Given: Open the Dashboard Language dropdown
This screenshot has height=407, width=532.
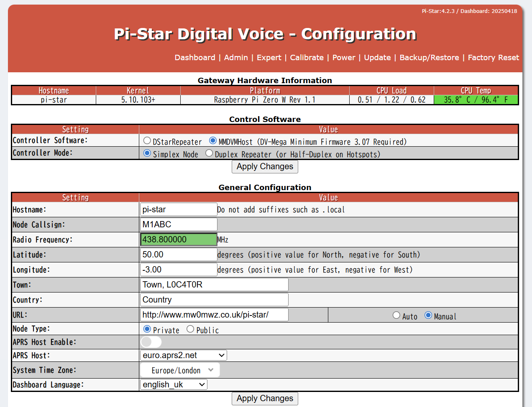Looking at the screenshot, I should click(x=173, y=384).
